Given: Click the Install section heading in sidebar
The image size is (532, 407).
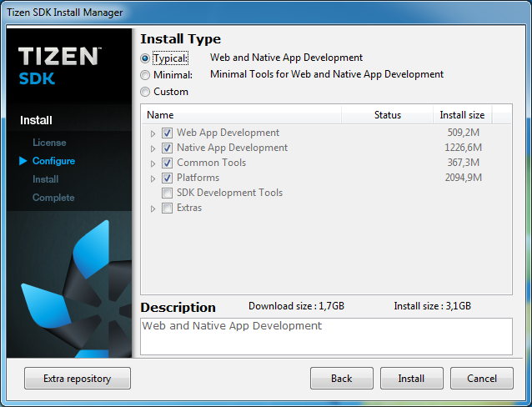Looking at the screenshot, I should point(36,120).
